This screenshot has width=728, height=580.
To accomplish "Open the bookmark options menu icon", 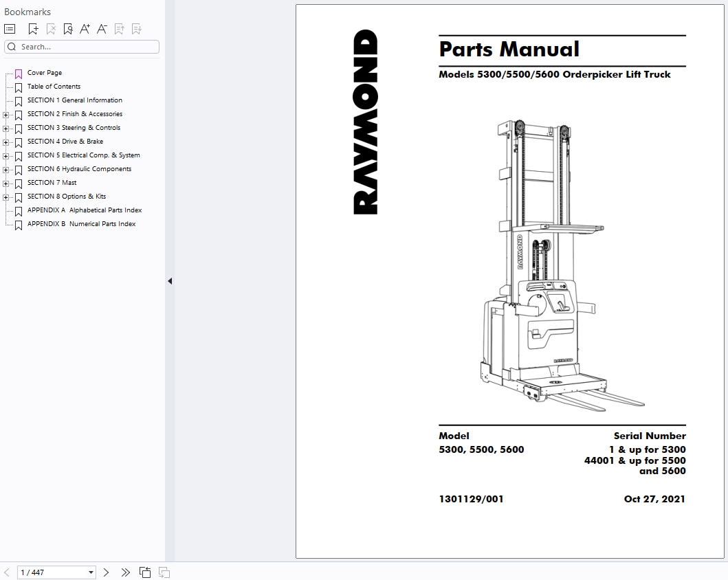I will click(x=10, y=28).
